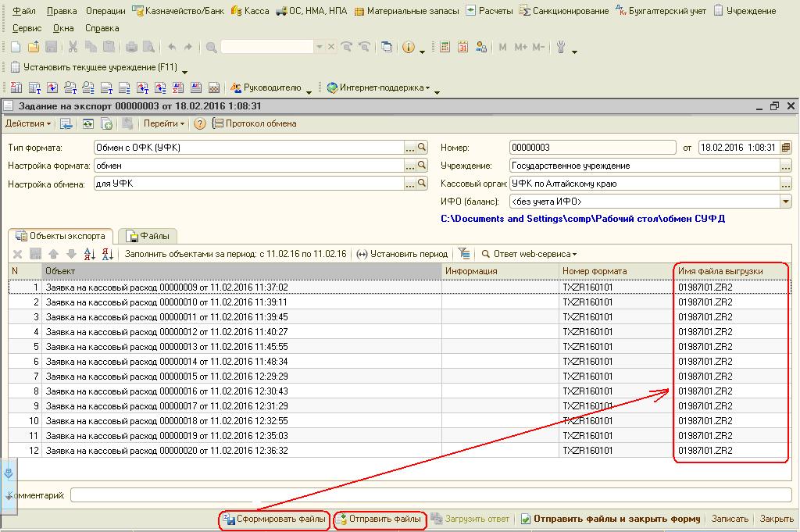
Task: Switch to the Файлы tab
Action: click(x=148, y=236)
